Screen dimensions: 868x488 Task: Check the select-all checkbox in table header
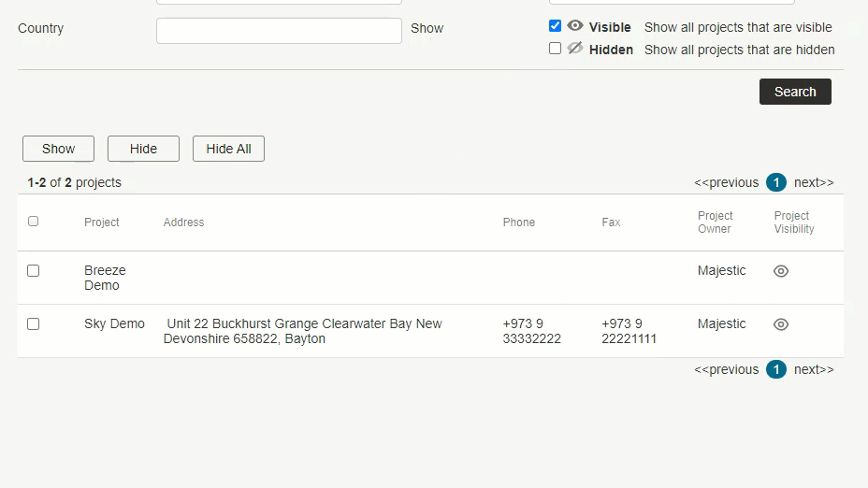(34, 222)
